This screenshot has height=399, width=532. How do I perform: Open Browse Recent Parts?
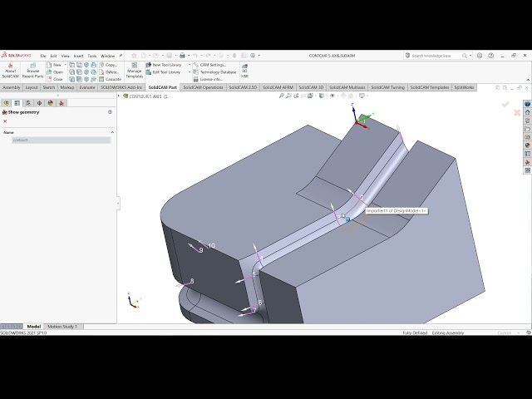(x=33, y=71)
